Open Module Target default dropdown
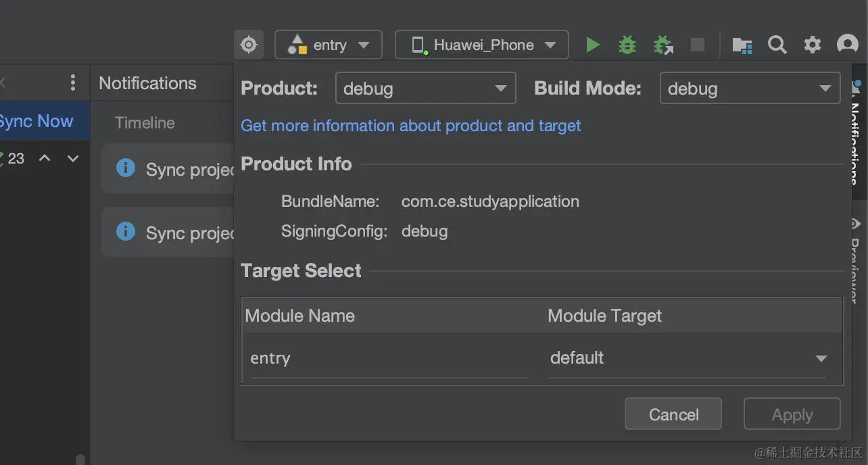Image resolution: width=868 pixels, height=465 pixels. click(x=688, y=358)
